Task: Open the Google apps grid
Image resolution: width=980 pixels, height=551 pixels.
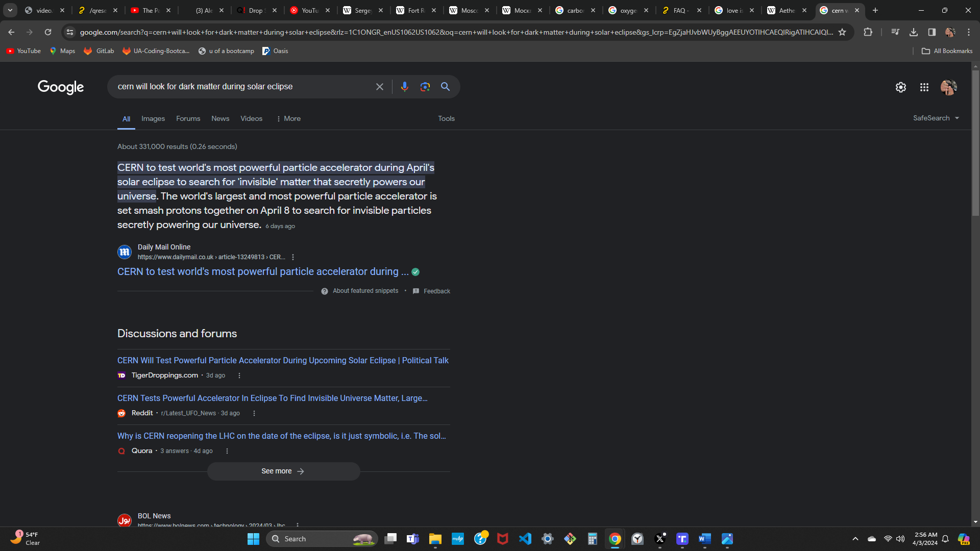Action: pyautogui.click(x=924, y=87)
